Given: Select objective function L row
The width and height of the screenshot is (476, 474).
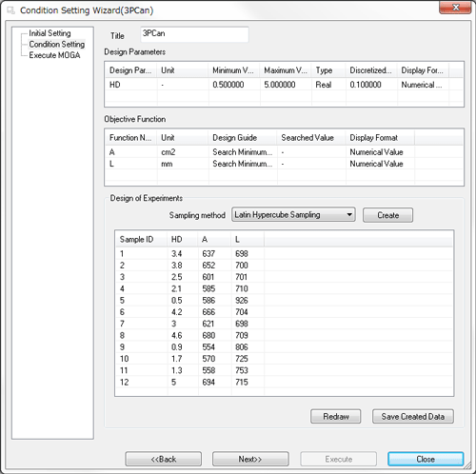Looking at the screenshot, I should (x=284, y=164).
